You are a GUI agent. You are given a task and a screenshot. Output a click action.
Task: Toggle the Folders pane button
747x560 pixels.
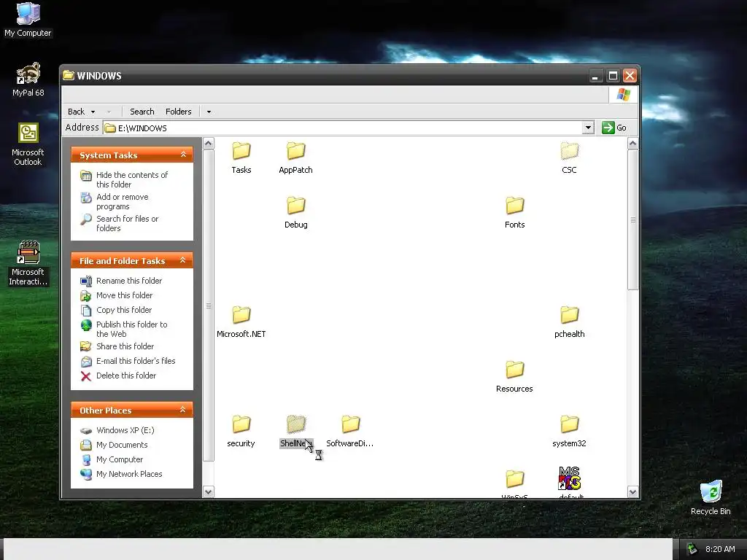pyautogui.click(x=179, y=112)
